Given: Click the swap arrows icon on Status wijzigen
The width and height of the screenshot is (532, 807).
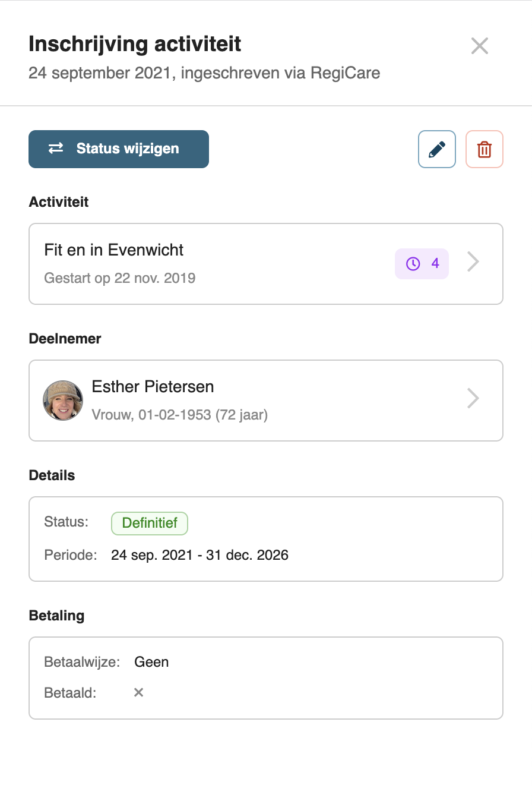Looking at the screenshot, I should [x=56, y=149].
